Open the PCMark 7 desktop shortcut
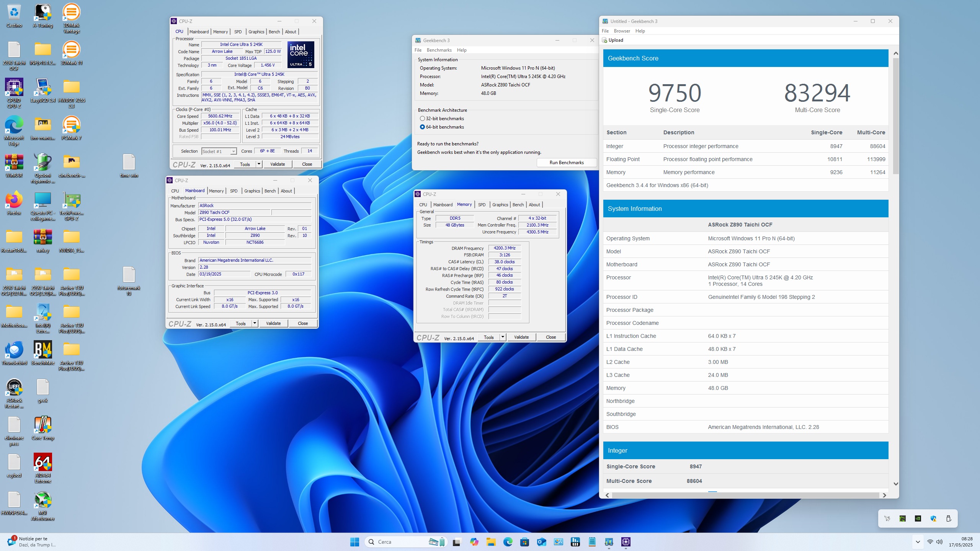Image resolution: width=980 pixels, height=551 pixels. (x=71, y=128)
